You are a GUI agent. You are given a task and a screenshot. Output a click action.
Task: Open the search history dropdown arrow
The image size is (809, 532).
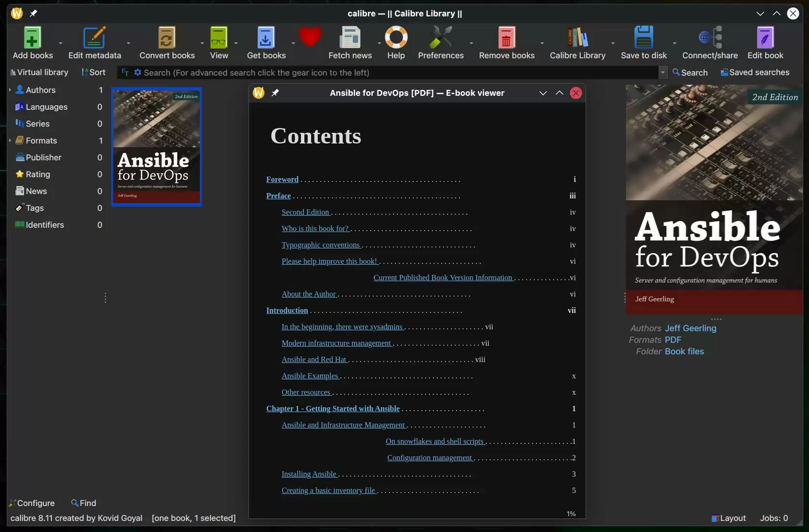tap(663, 72)
